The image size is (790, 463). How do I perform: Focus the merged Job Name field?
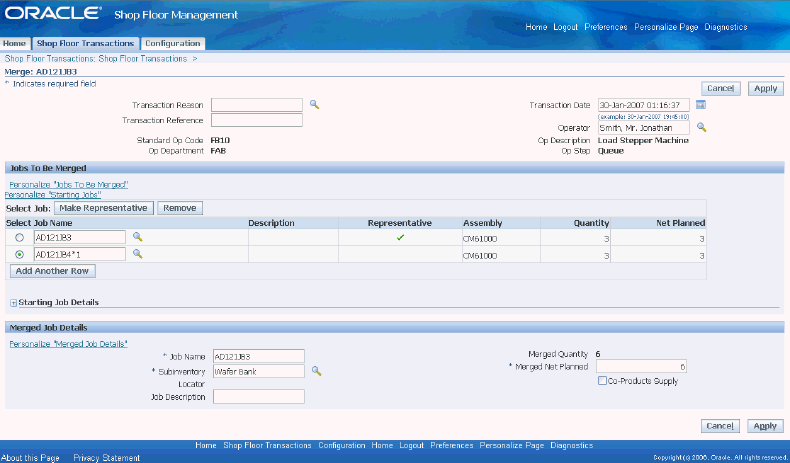(259, 356)
